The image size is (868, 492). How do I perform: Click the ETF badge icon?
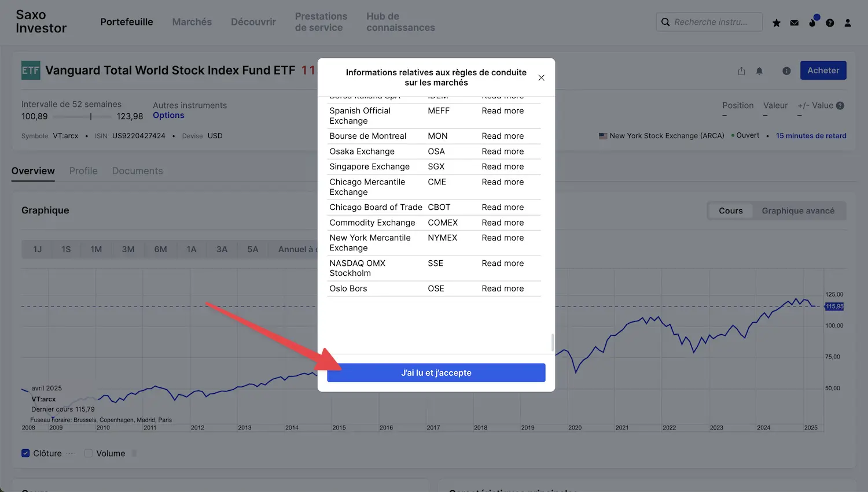[31, 71]
